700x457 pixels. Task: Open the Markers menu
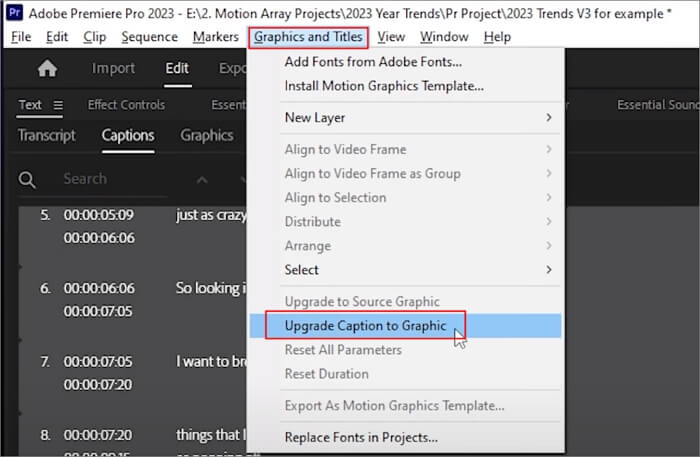[215, 37]
